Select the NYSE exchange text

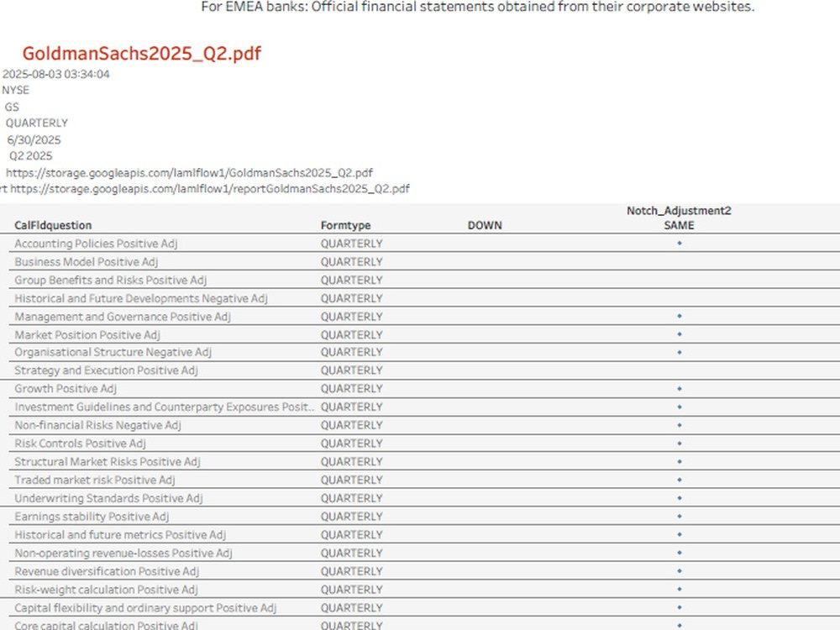coord(15,90)
